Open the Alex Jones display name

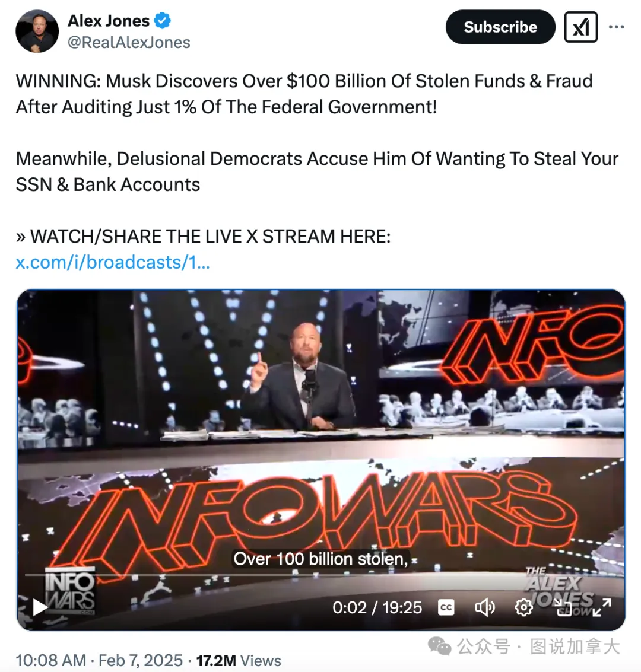109,21
